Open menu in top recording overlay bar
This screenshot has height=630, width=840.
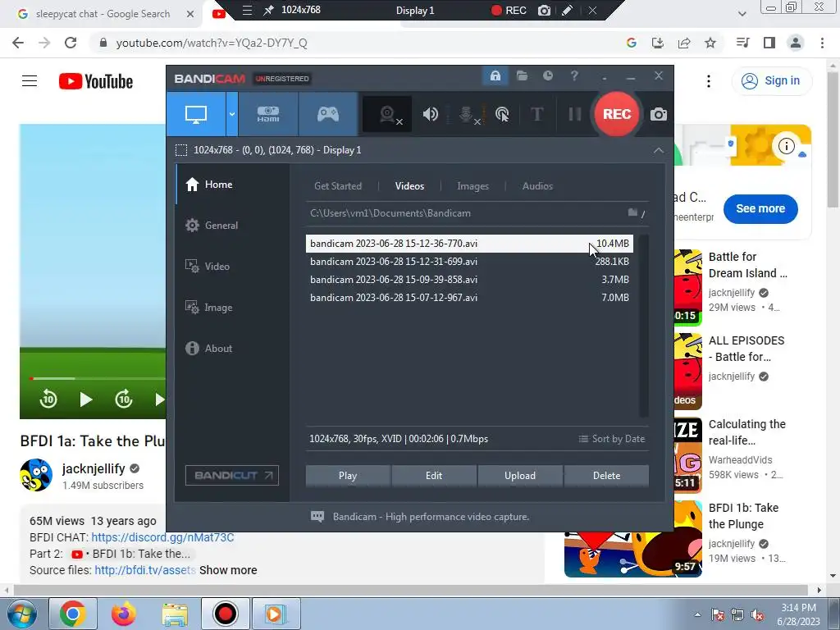pyautogui.click(x=247, y=10)
